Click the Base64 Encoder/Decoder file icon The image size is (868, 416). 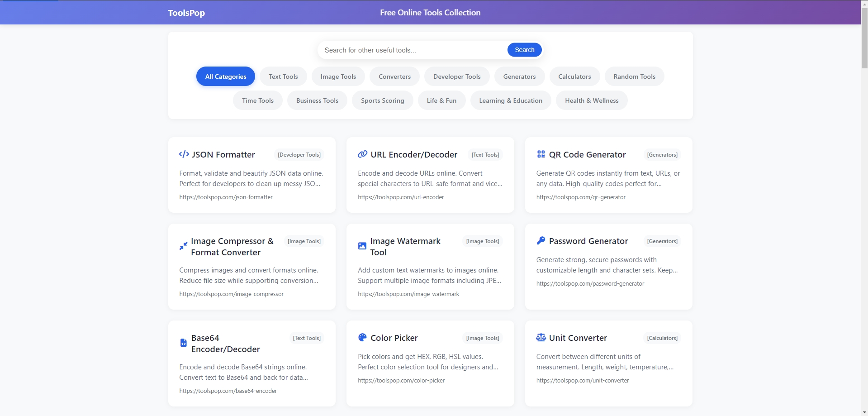[183, 343]
